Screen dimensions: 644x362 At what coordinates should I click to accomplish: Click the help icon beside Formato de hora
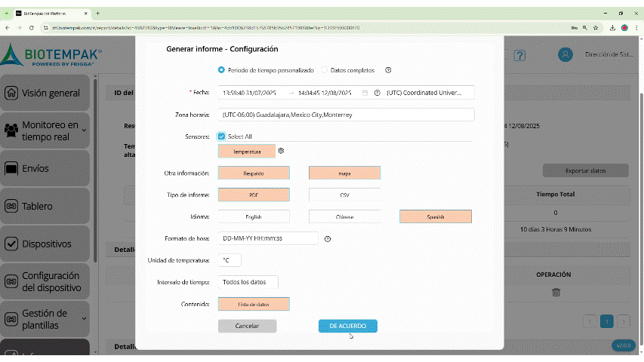click(328, 238)
